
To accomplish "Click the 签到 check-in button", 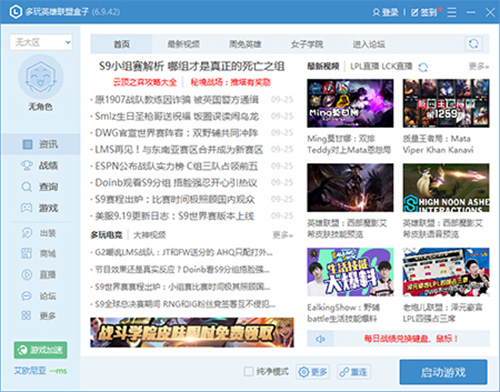I will [424, 13].
